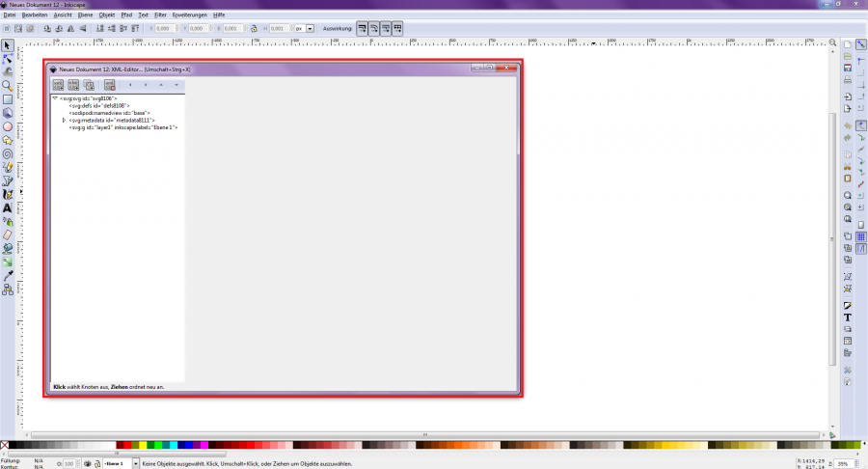Image resolution: width=868 pixels, height=469 pixels.
Task: Select the Spiral tool
Action: [x=8, y=152]
